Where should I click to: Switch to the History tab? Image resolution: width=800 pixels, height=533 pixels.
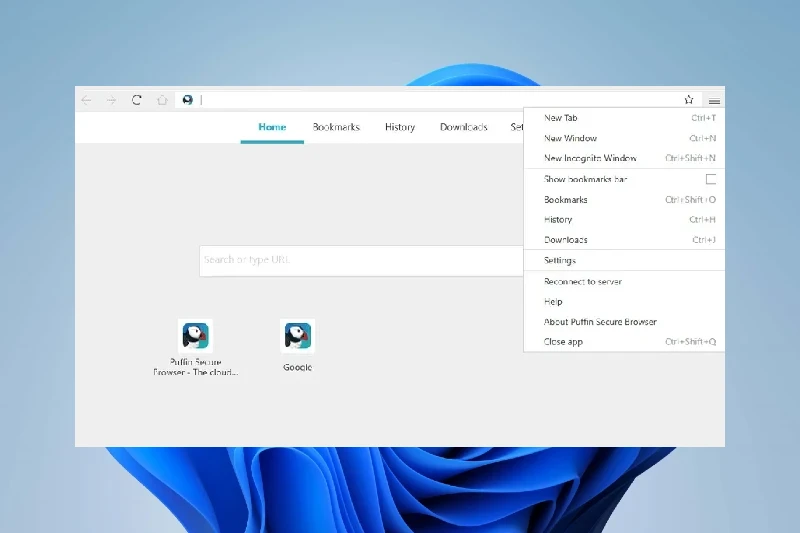400,127
